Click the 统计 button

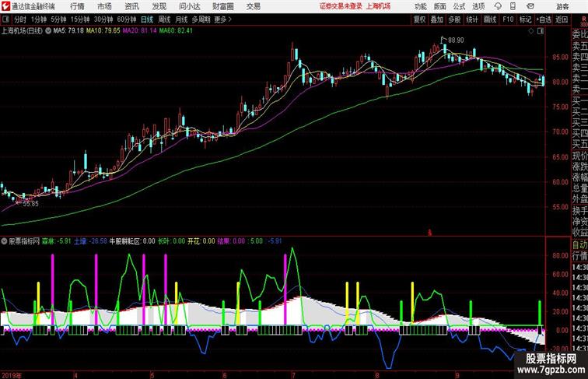coord(472,19)
